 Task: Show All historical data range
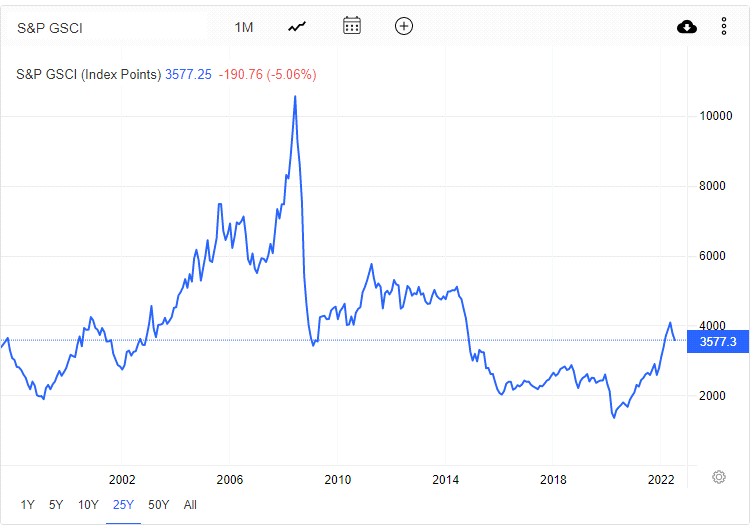190,505
